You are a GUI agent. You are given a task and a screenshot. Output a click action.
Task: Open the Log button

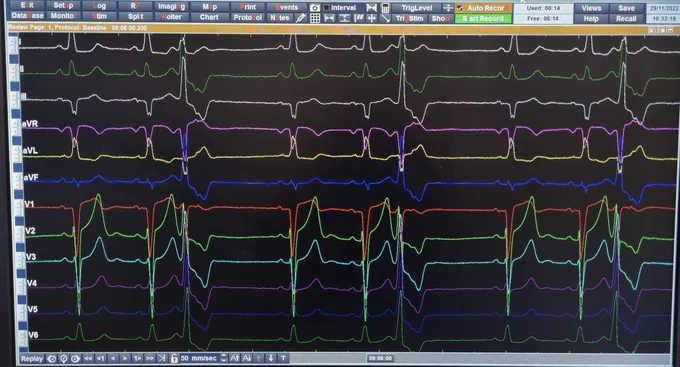(99, 6)
